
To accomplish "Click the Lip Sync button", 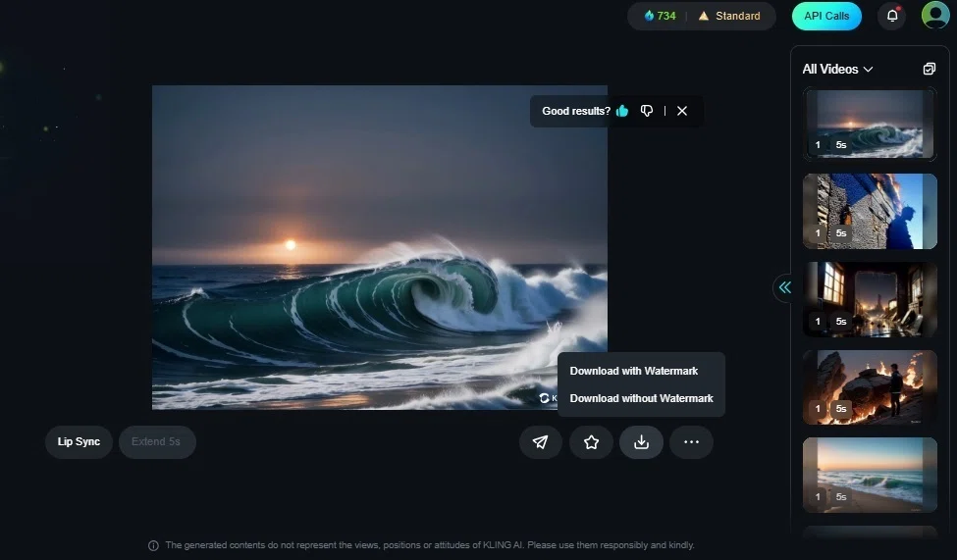I will point(79,441).
